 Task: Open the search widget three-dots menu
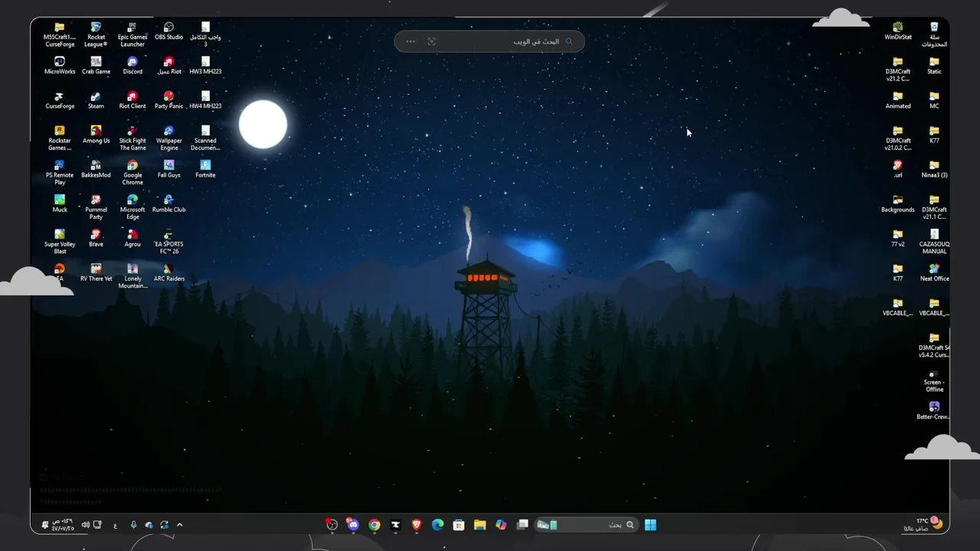point(411,41)
